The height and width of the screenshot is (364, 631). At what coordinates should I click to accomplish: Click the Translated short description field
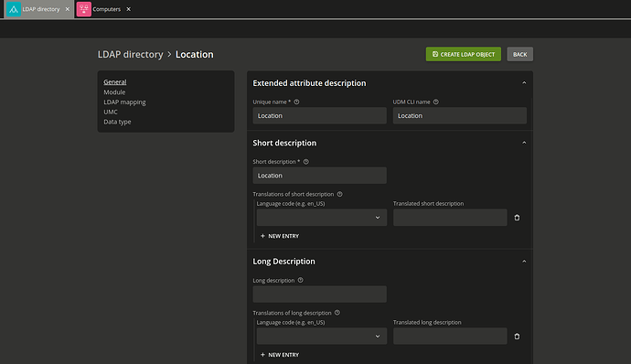tap(450, 218)
